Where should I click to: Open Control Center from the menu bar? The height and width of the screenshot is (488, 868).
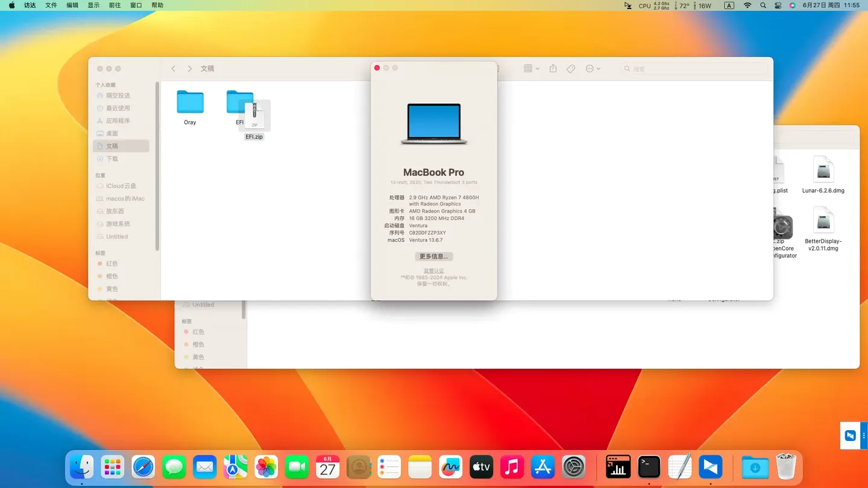click(x=778, y=5)
